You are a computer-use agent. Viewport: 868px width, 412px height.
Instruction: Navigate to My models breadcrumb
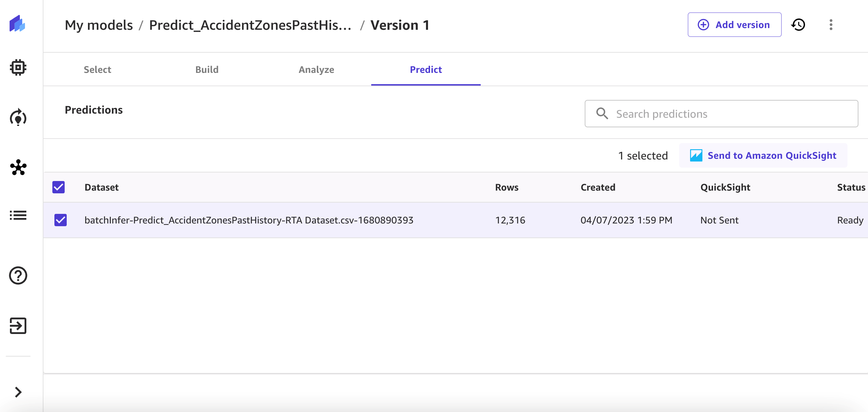pyautogui.click(x=99, y=25)
